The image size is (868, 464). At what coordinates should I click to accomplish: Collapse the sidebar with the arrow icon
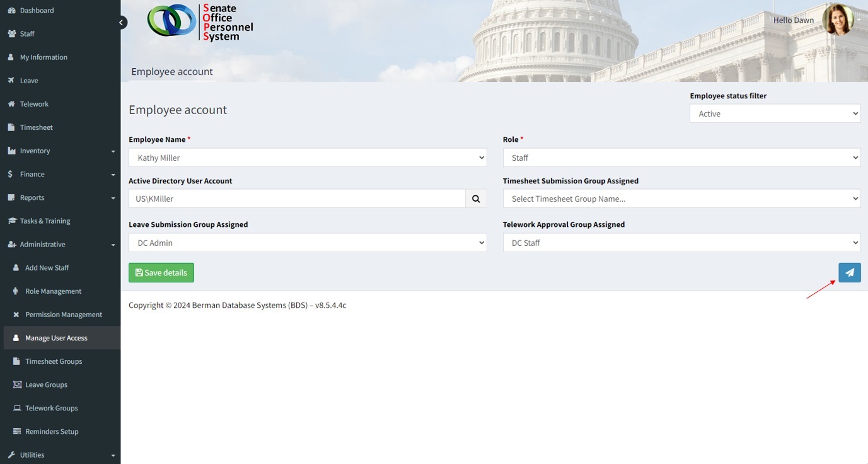122,23
